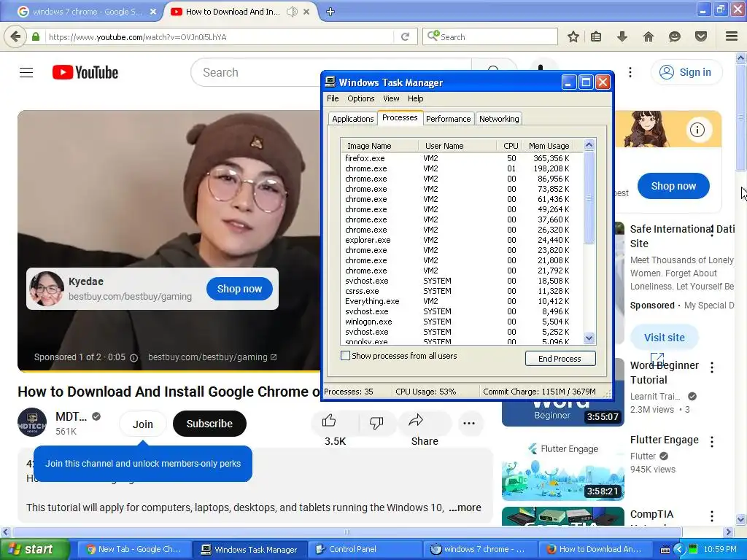Focus the YouTube search box
The width and height of the screenshot is (747, 560).
click(x=330, y=72)
